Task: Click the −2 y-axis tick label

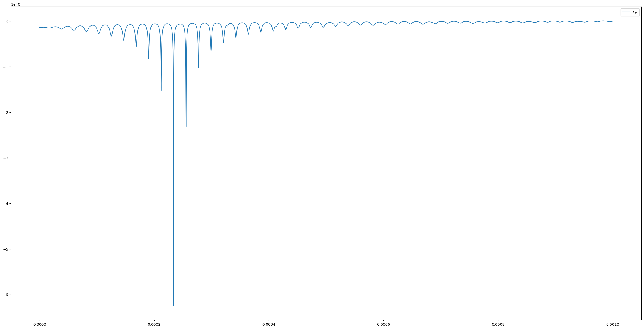Action: pyautogui.click(x=6, y=113)
